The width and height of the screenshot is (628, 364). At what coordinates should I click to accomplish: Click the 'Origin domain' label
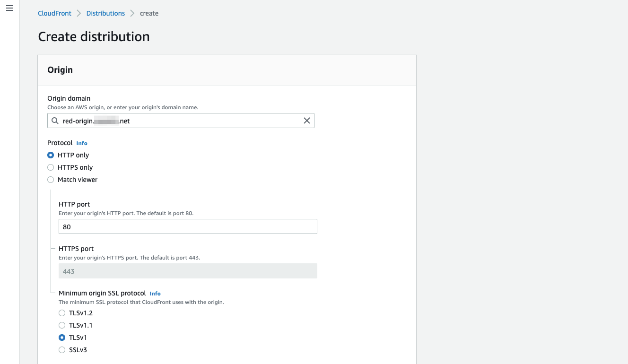[x=69, y=99]
